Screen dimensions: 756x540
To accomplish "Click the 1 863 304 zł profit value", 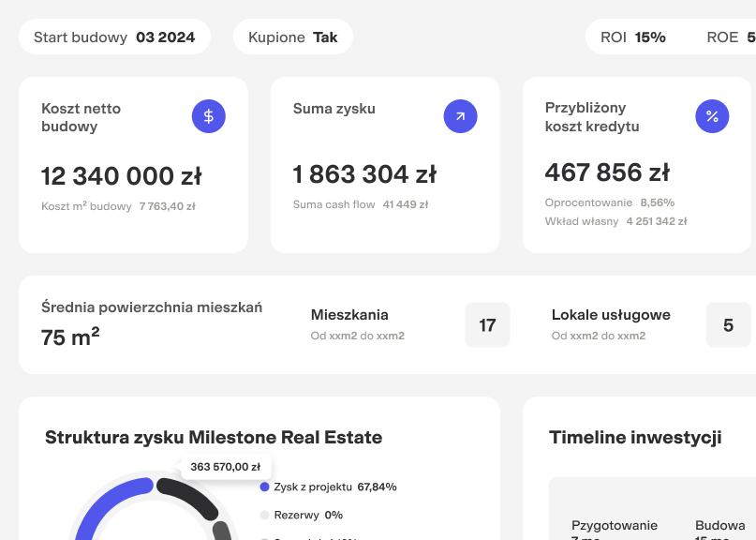I will [364, 174].
